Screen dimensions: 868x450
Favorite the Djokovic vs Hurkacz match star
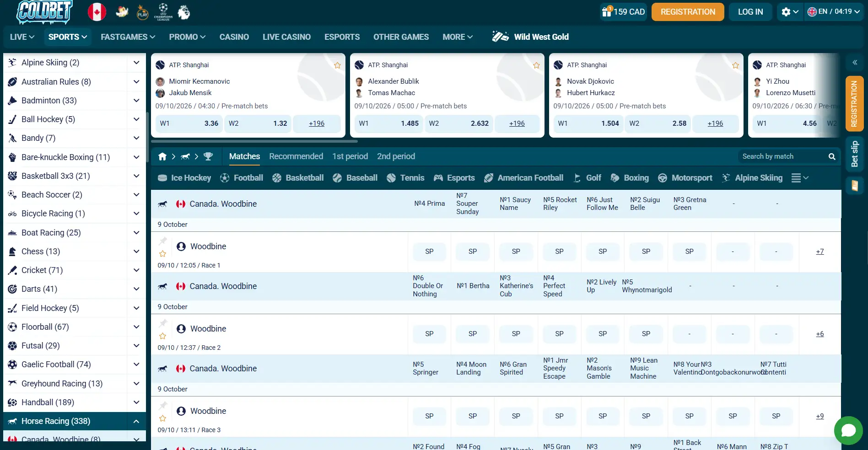(735, 65)
